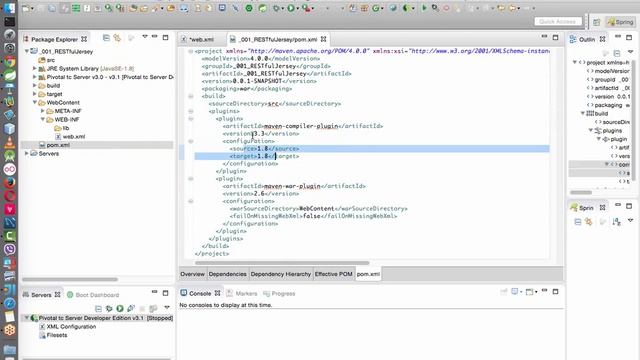Open the Servers view menu triangle
Viewport: 640px width, 360px height.
click(x=167, y=307)
